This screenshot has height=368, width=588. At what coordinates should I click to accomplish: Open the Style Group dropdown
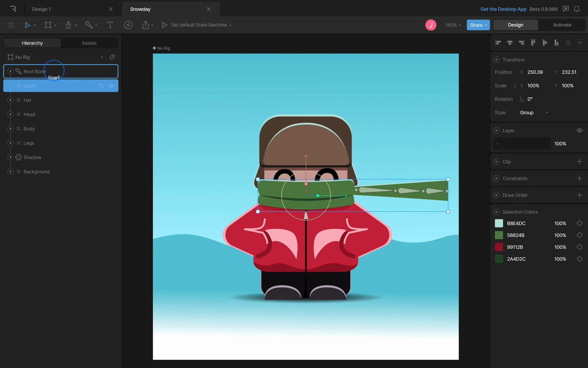(x=534, y=113)
